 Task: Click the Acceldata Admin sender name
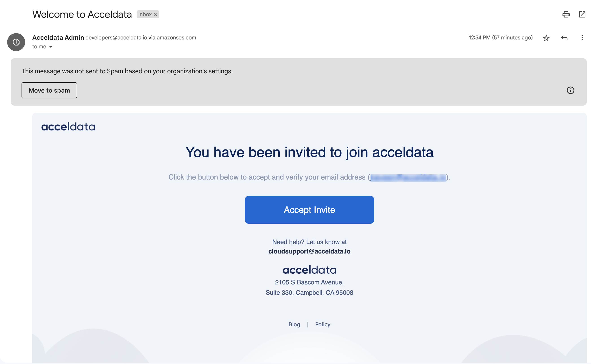58,38
